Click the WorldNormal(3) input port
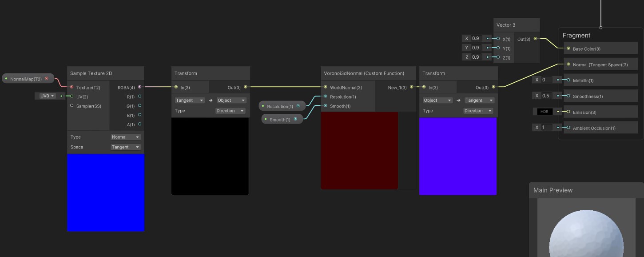Image resolution: width=644 pixels, height=257 pixels. (326, 87)
